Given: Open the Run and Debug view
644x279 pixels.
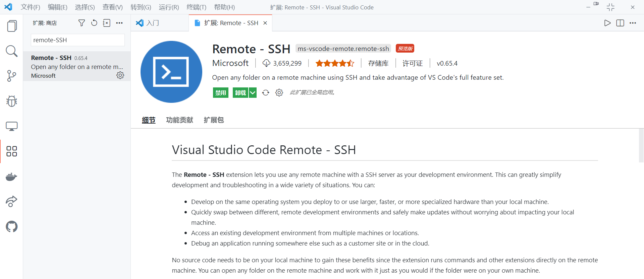Looking at the screenshot, I should [12, 101].
